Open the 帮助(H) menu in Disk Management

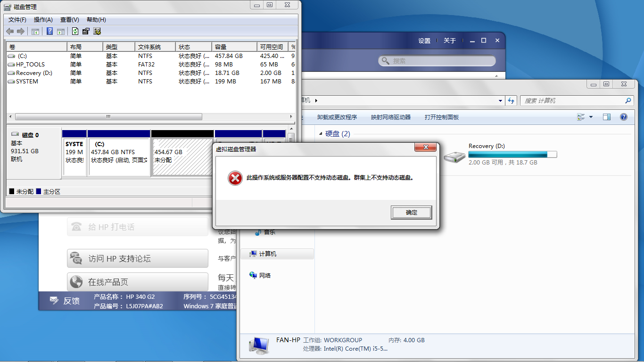click(x=96, y=20)
